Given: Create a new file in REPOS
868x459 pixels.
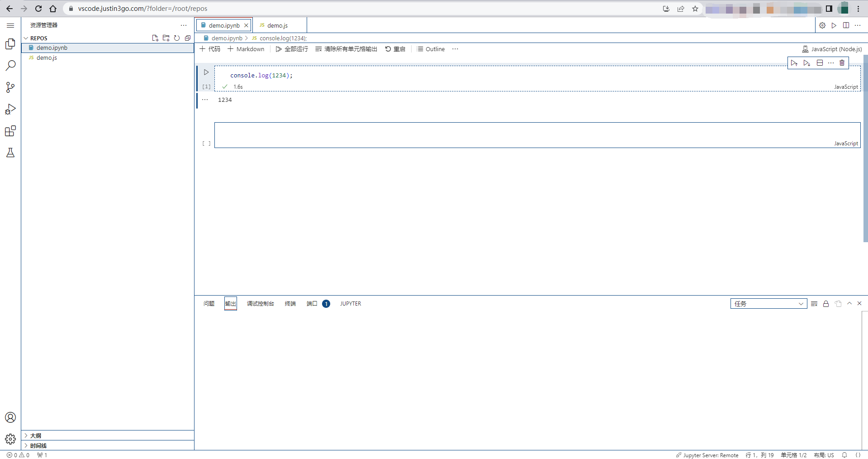Looking at the screenshot, I should coord(155,38).
